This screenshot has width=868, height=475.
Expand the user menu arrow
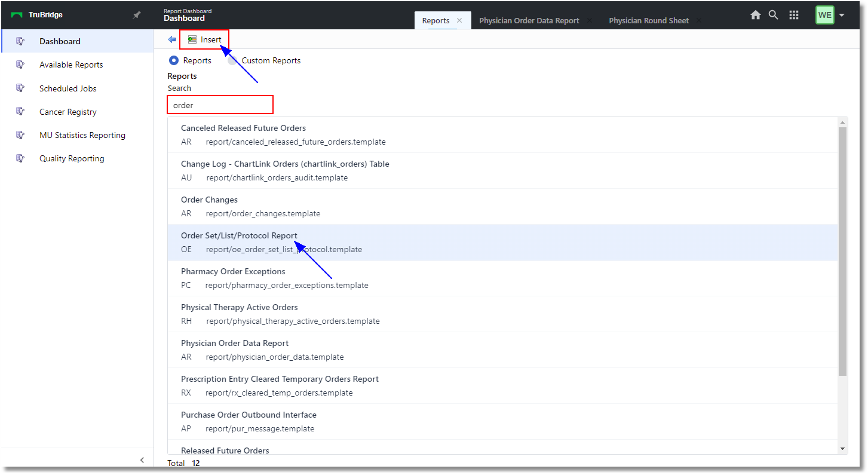coord(842,16)
